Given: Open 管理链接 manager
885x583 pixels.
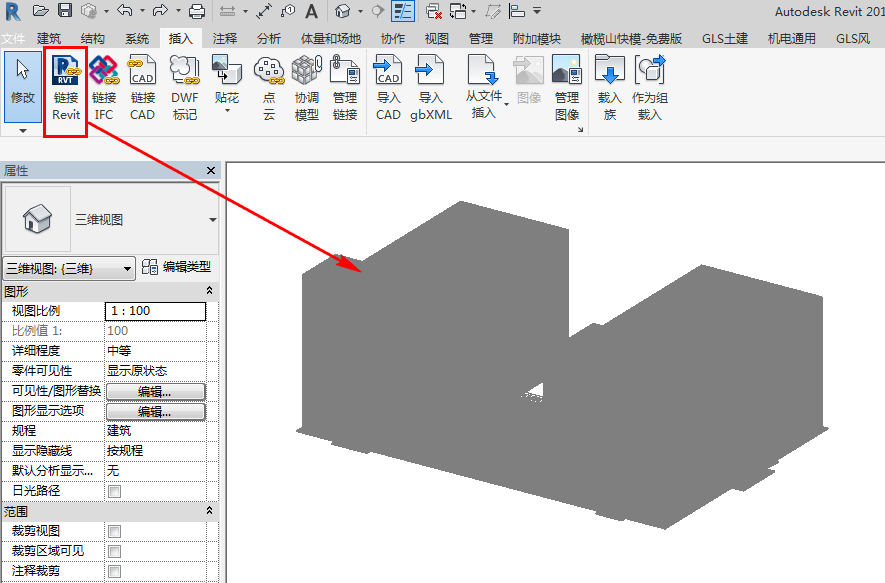Looking at the screenshot, I should pyautogui.click(x=345, y=89).
